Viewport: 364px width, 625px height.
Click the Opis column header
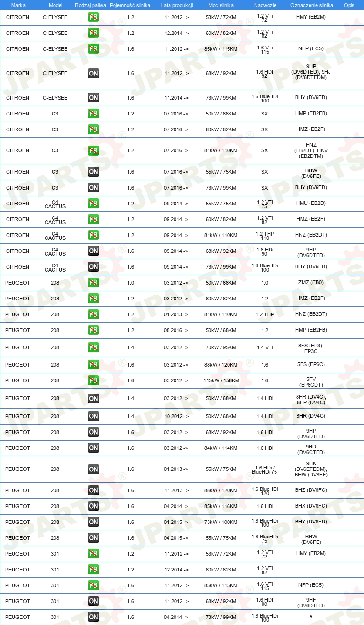pos(349,5)
